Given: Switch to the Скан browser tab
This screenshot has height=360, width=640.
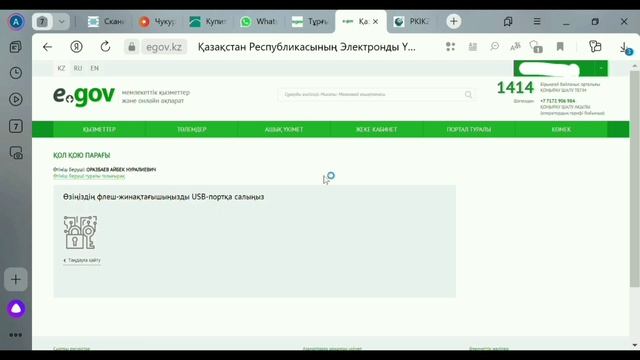Looking at the screenshot, I should point(105,22).
